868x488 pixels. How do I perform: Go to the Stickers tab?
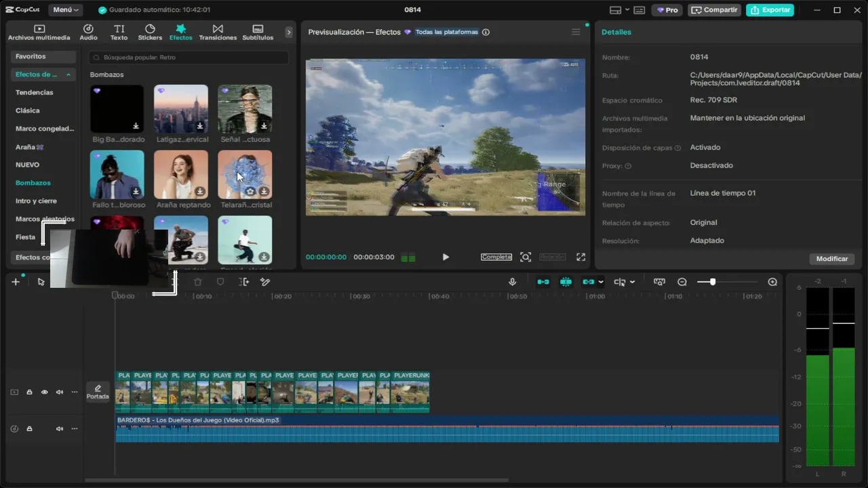coord(150,33)
